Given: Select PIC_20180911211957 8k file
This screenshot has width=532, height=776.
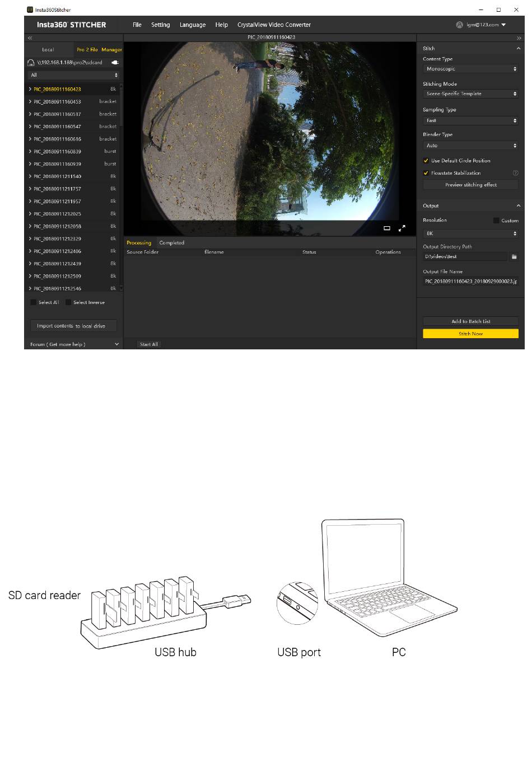Looking at the screenshot, I should click(73, 201).
